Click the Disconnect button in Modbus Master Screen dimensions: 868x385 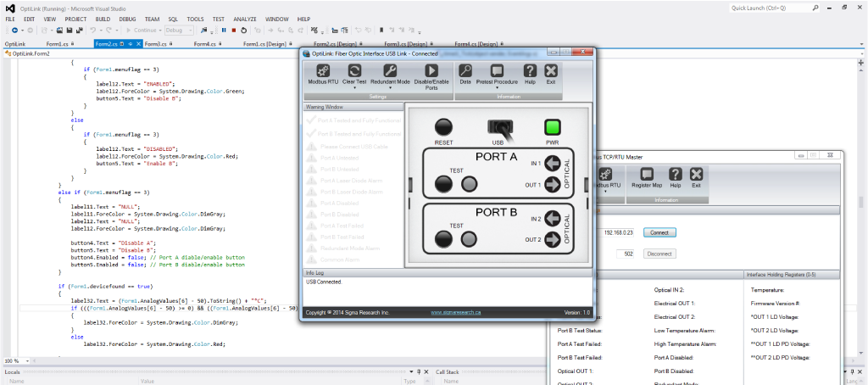tap(659, 254)
